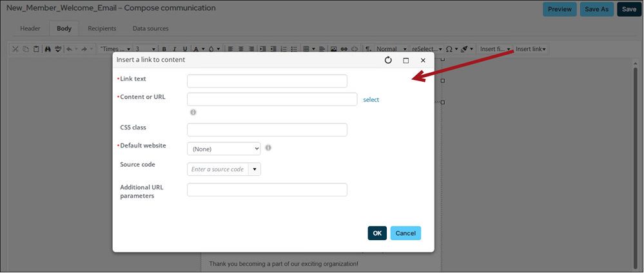Click the info icon below Content or URL
This screenshot has width=644, height=273.
193,112
